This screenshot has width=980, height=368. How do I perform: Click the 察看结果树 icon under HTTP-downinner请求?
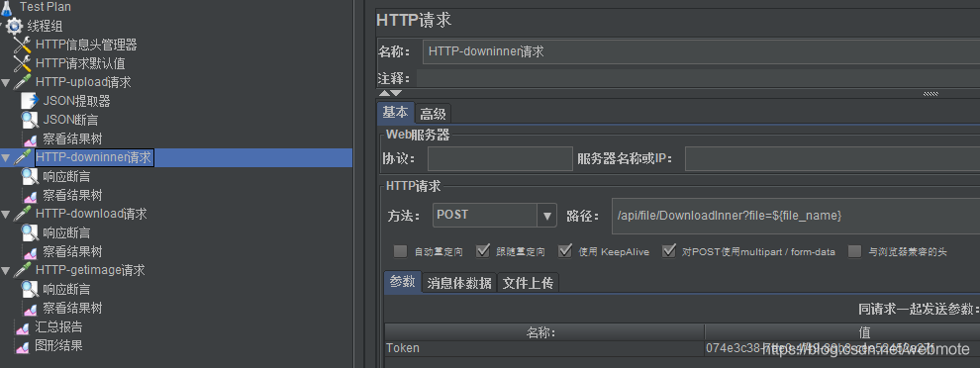[x=30, y=196]
